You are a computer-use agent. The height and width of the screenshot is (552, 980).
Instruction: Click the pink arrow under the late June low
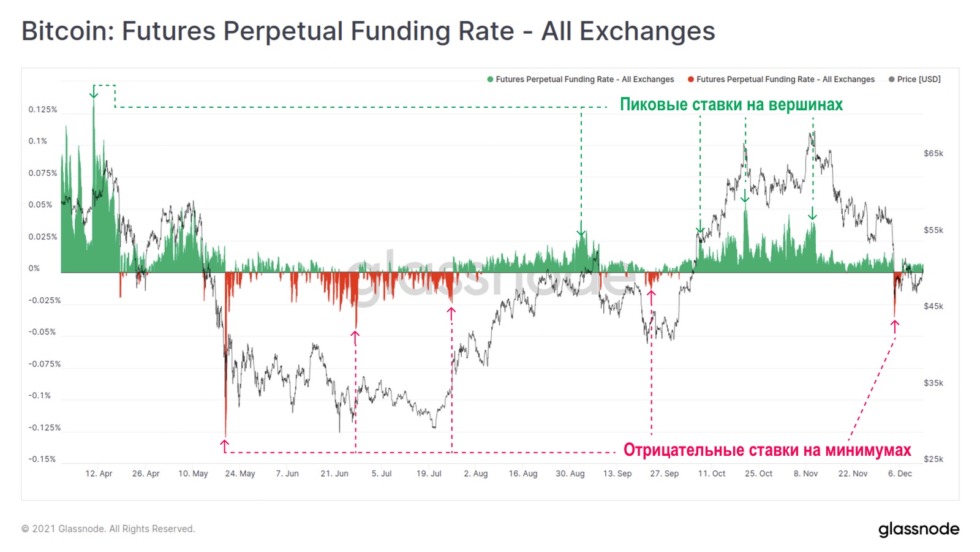pyautogui.click(x=355, y=338)
